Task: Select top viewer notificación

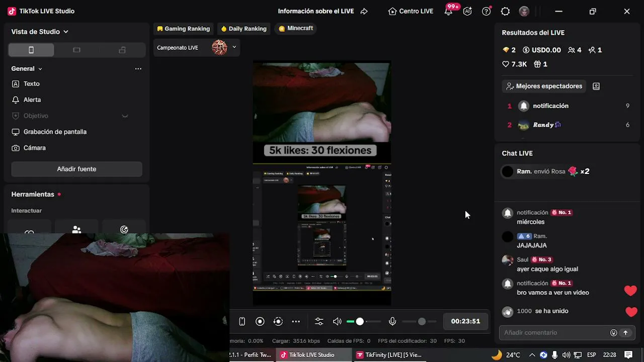Action: point(569,106)
